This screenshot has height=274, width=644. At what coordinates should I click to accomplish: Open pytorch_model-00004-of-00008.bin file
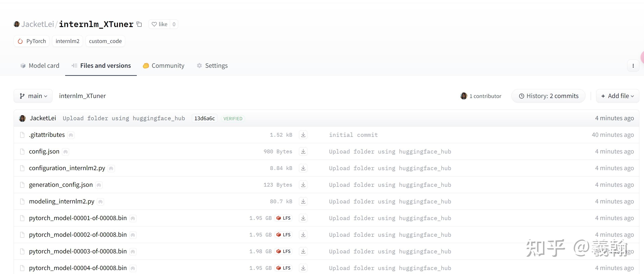tap(78, 268)
